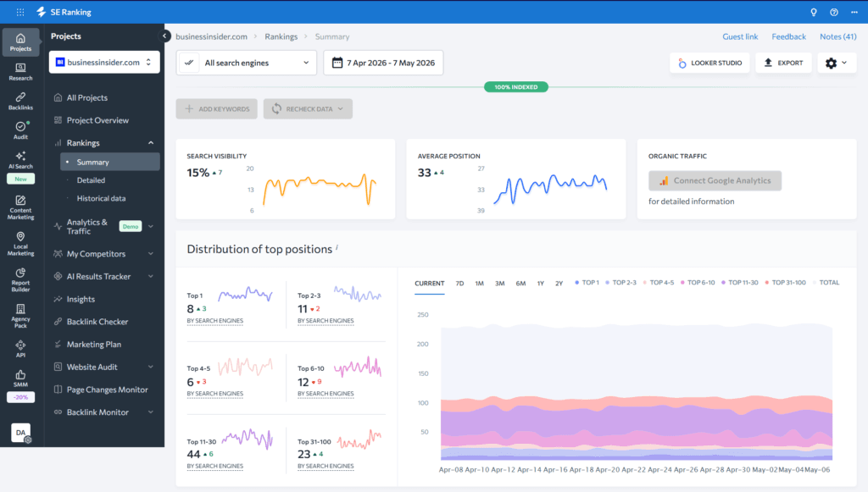This screenshot has width=868, height=492.
Task: Expand AI Results Tracker section
Action: [x=151, y=276]
